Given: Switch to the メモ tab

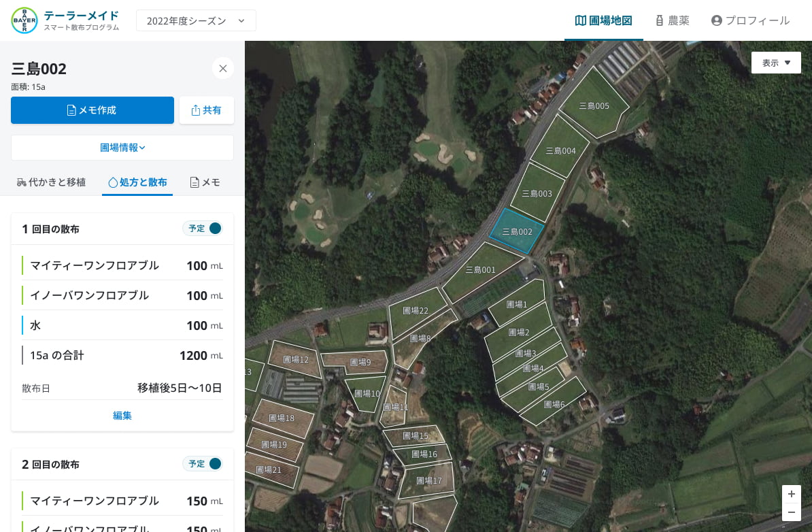Looking at the screenshot, I should 205,182.
